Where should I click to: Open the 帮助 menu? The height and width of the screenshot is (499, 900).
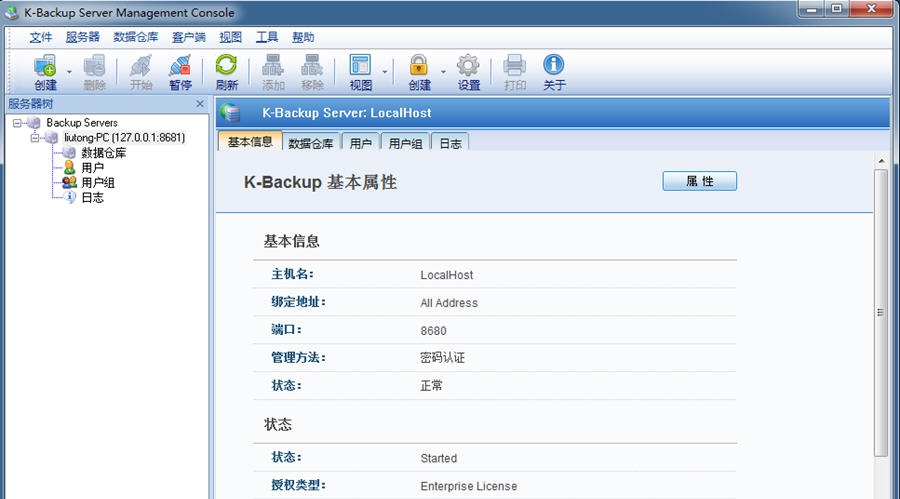303,37
